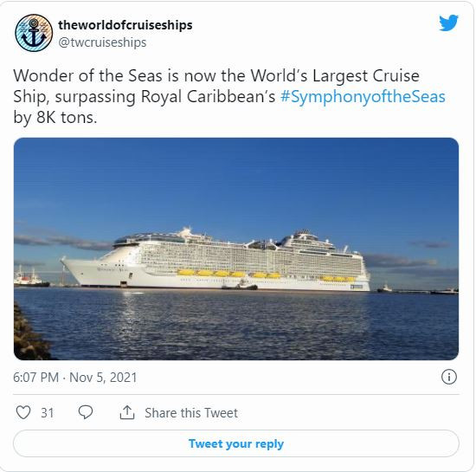
Task: Follow the #SymphonyoftheSeas hashtag link
Action: (363, 97)
